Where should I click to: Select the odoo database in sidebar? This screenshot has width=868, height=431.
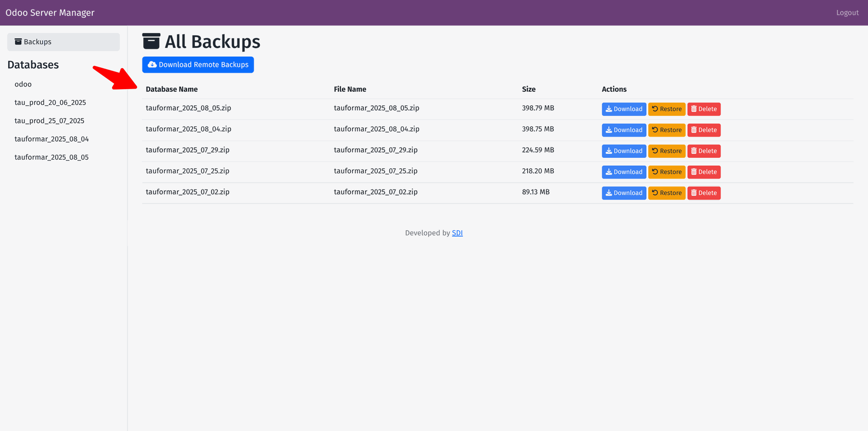point(23,84)
